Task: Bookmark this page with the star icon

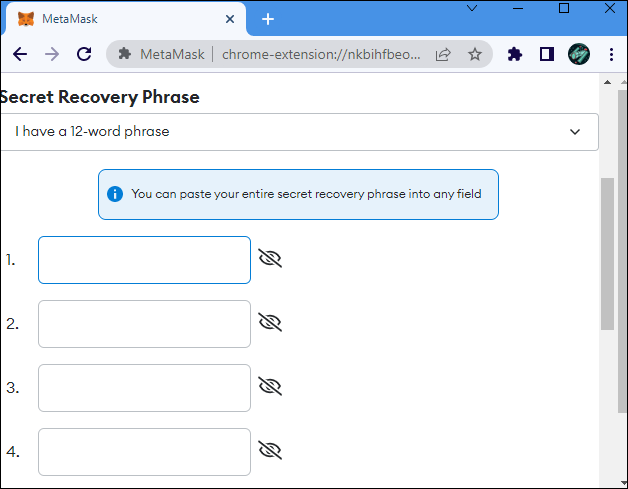Action: click(475, 54)
